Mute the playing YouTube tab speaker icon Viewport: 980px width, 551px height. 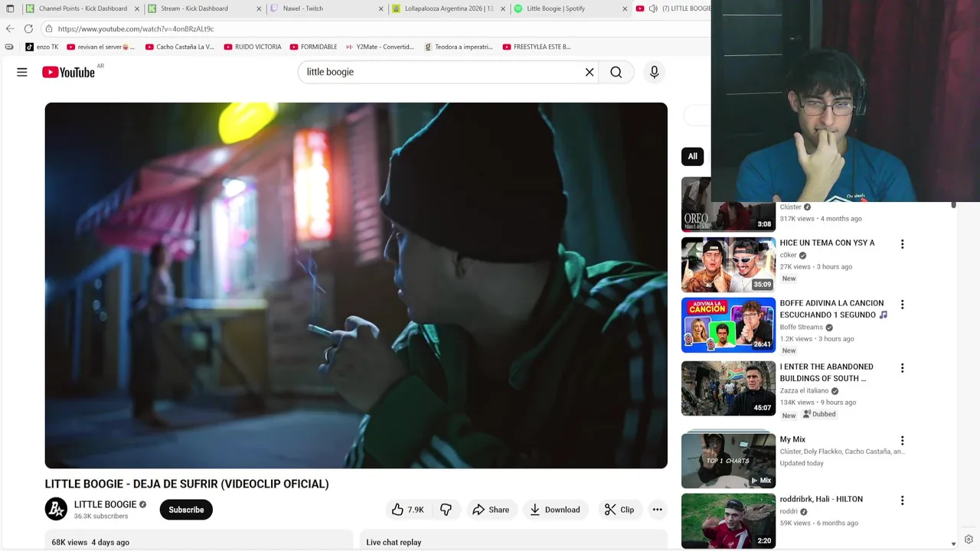[x=653, y=8]
